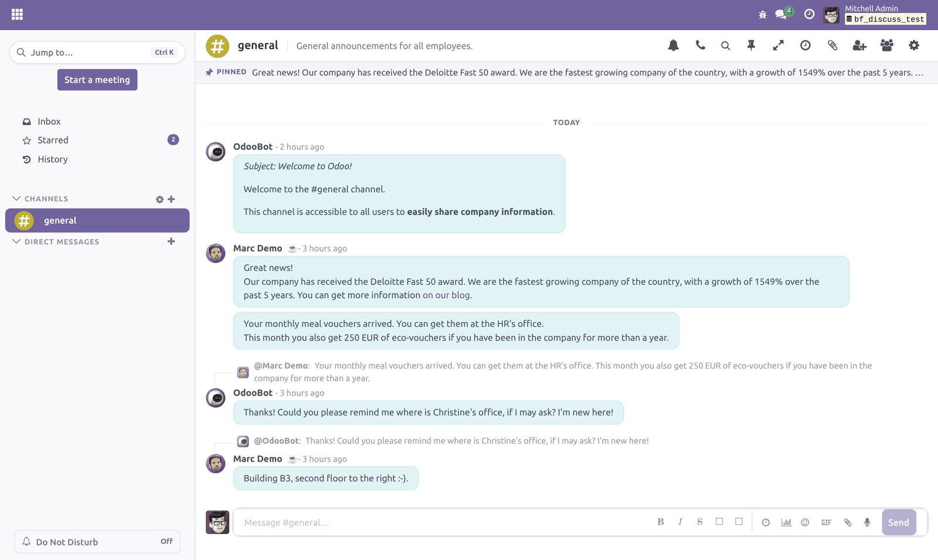Open the Inbox mailbox
Screen dimensions: 938x560
coord(97,121)
